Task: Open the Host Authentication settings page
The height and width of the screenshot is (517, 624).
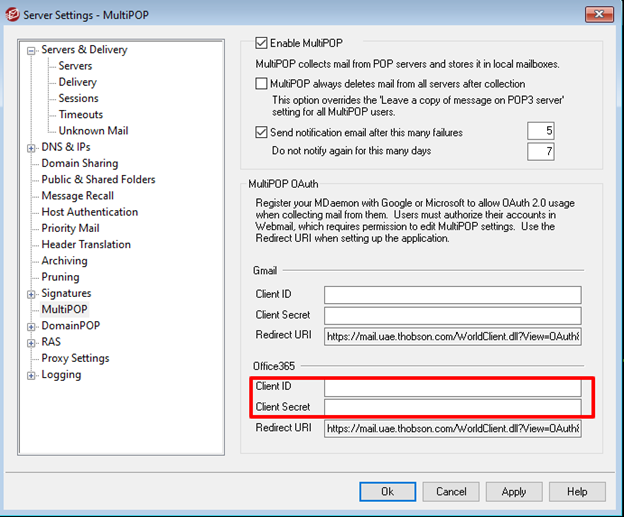Action: [x=89, y=212]
